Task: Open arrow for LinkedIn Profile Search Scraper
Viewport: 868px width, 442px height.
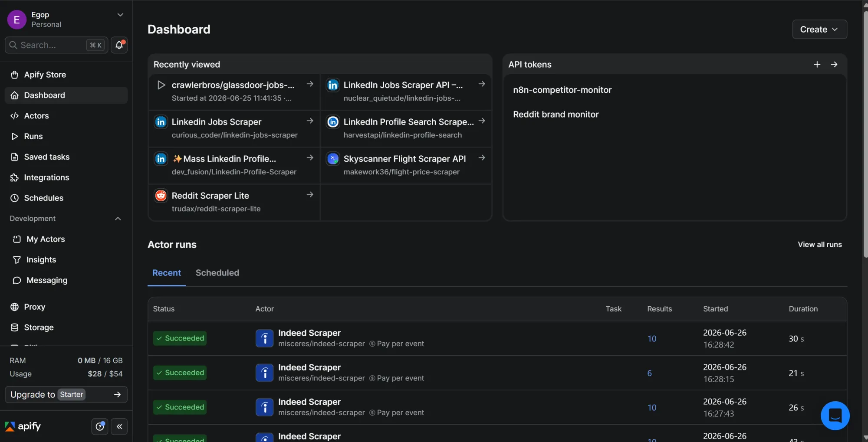Action: click(x=481, y=121)
